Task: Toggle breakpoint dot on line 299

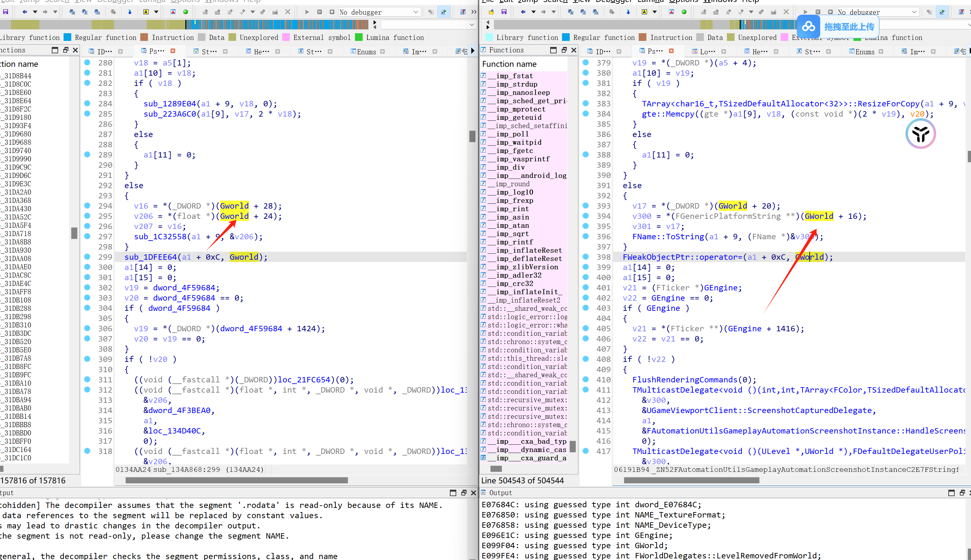Action: [x=87, y=257]
